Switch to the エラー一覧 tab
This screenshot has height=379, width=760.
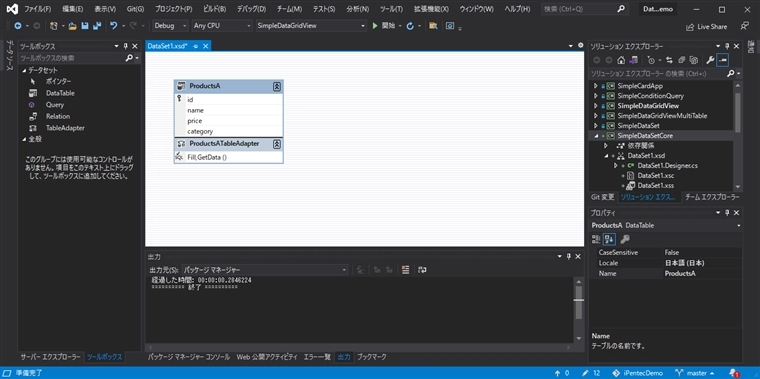[x=317, y=357]
